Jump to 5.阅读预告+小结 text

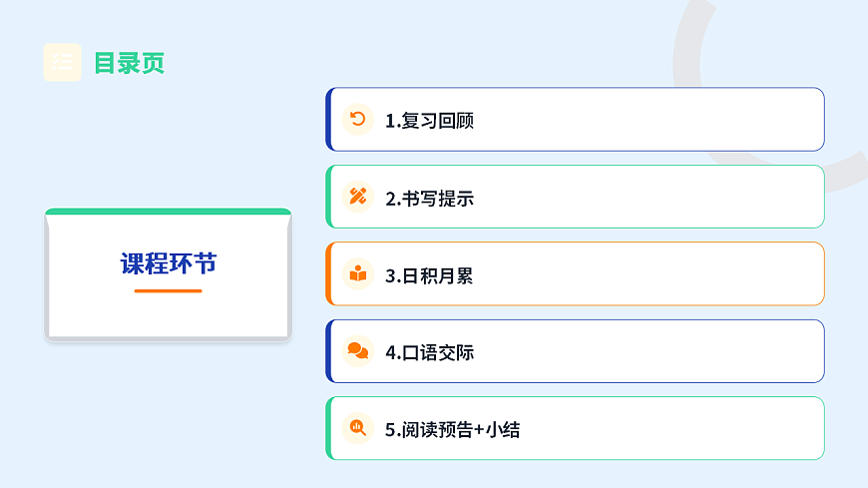click(x=452, y=430)
